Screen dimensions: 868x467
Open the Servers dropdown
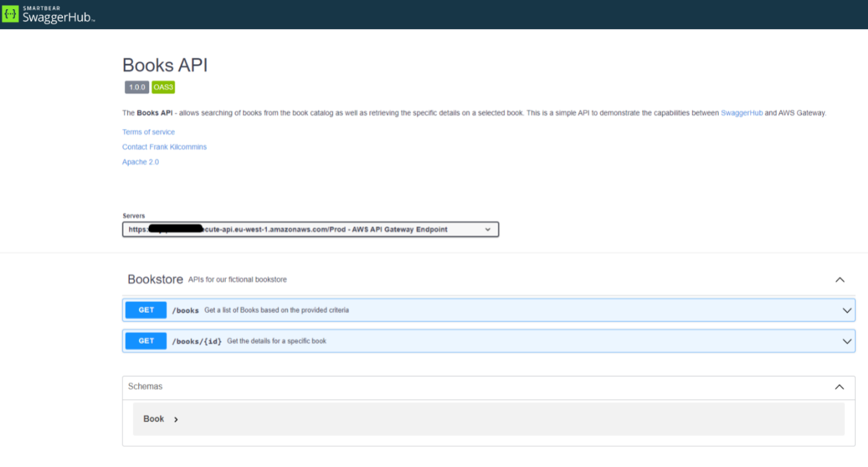pos(310,229)
